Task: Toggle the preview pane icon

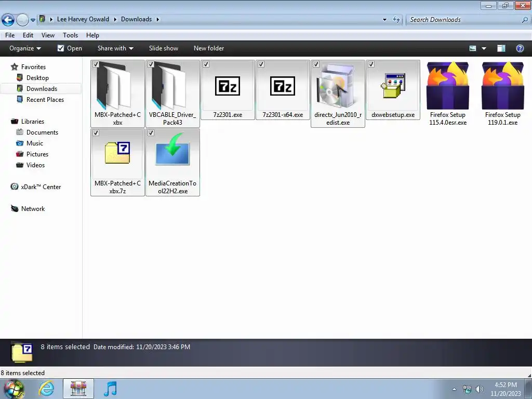Action: pyautogui.click(x=501, y=48)
